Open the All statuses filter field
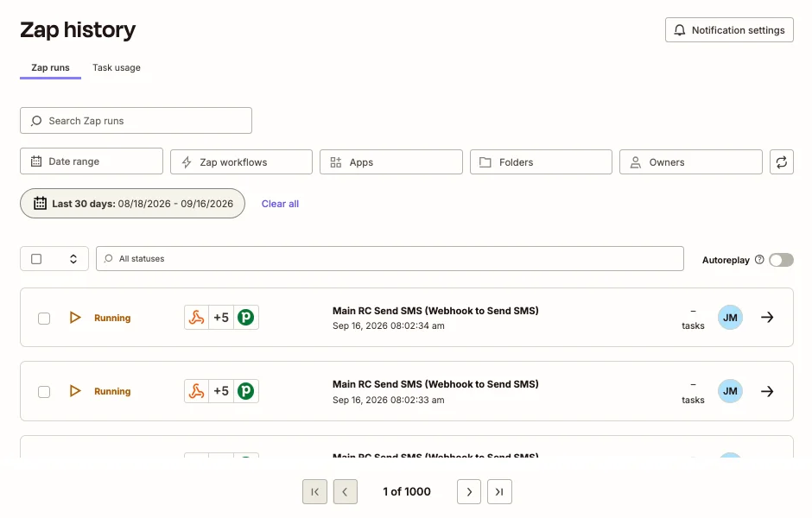 tap(390, 258)
